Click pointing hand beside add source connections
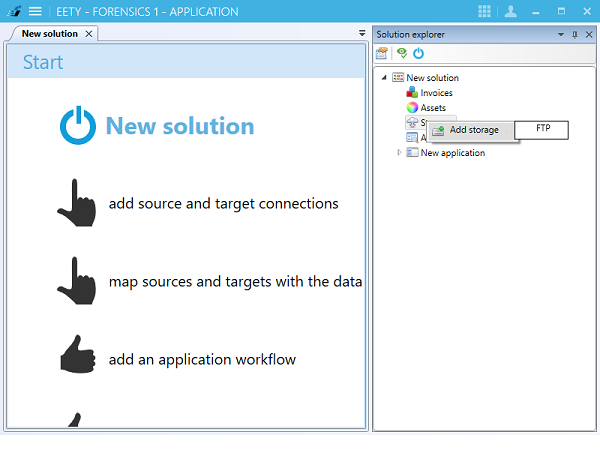 tap(77, 203)
